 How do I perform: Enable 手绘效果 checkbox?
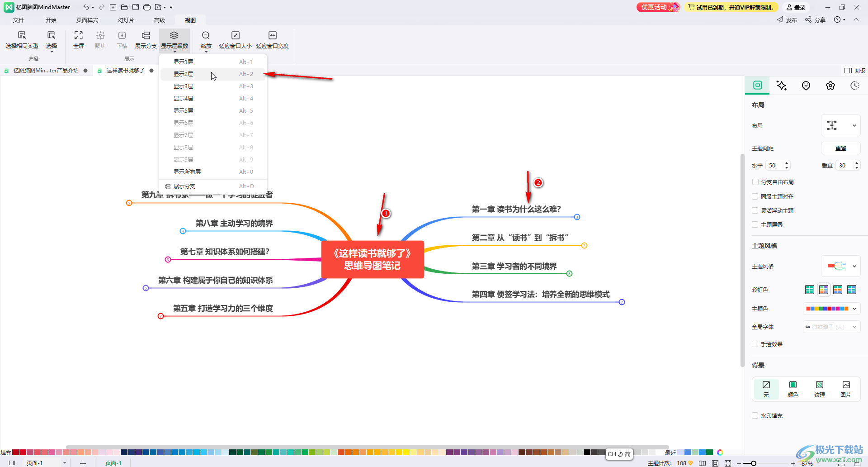pyautogui.click(x=755, y=344)
